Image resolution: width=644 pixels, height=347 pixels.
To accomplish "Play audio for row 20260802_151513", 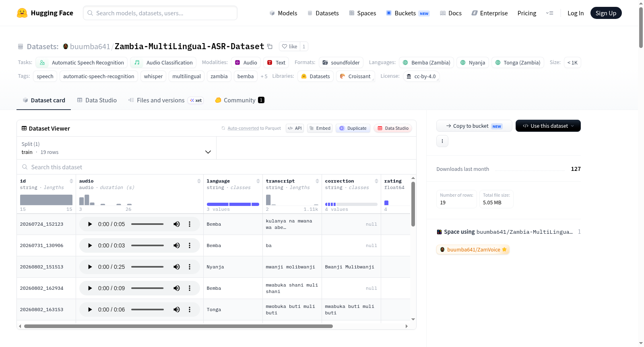I will pyautogui.click(x=90, y=267).
